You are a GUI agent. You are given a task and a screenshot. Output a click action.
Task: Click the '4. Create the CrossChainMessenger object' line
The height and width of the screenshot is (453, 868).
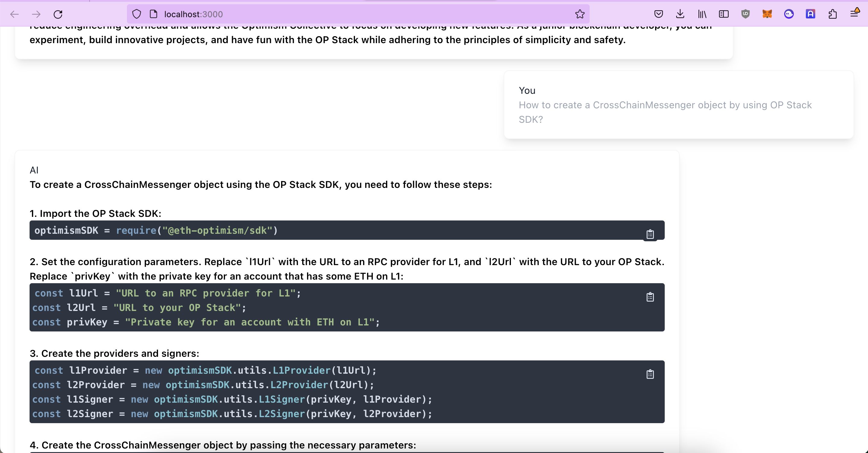click(x=223, y=445)
